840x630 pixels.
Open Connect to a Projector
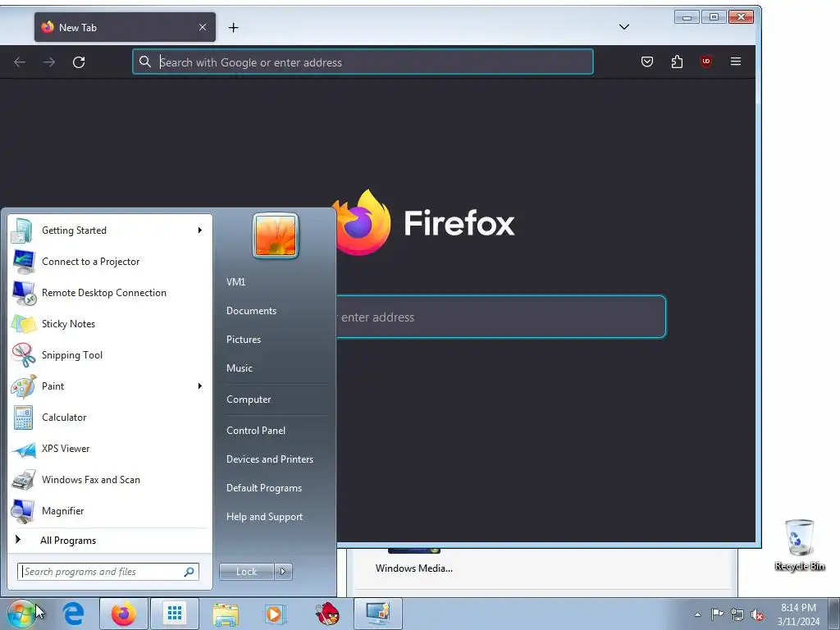tap(109, 262)
